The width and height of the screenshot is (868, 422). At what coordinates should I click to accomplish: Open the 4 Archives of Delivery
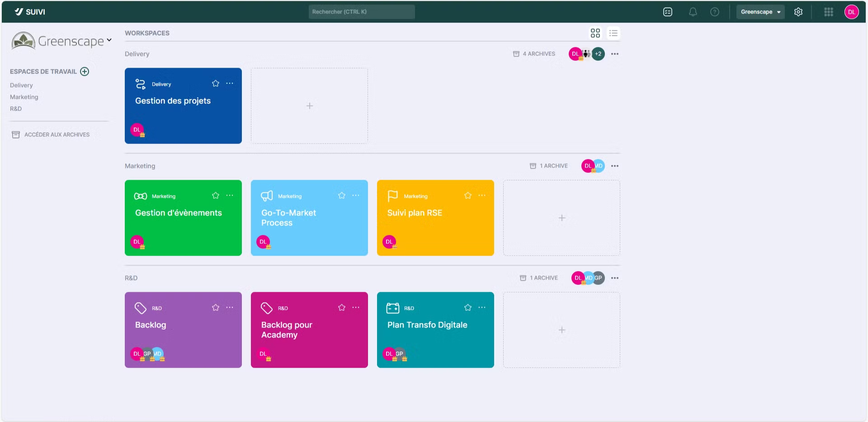[534, 54]
